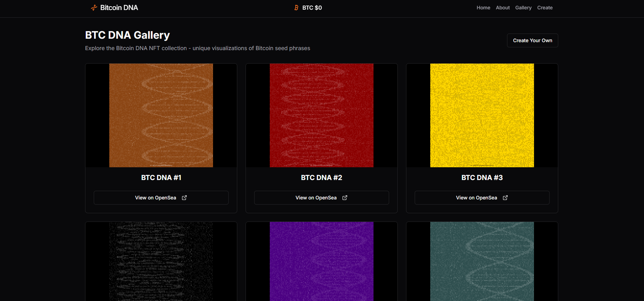Open the red BTC DNA #2 artwork
This screenshot has width=644, height=301.
[x=322, y=115]
